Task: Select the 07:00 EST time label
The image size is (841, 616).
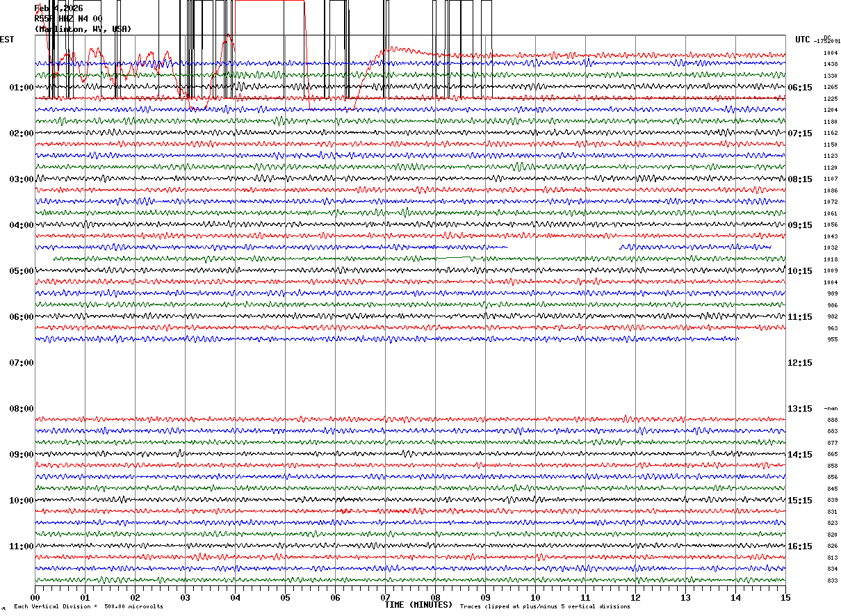Action: [x=22, y=363]
